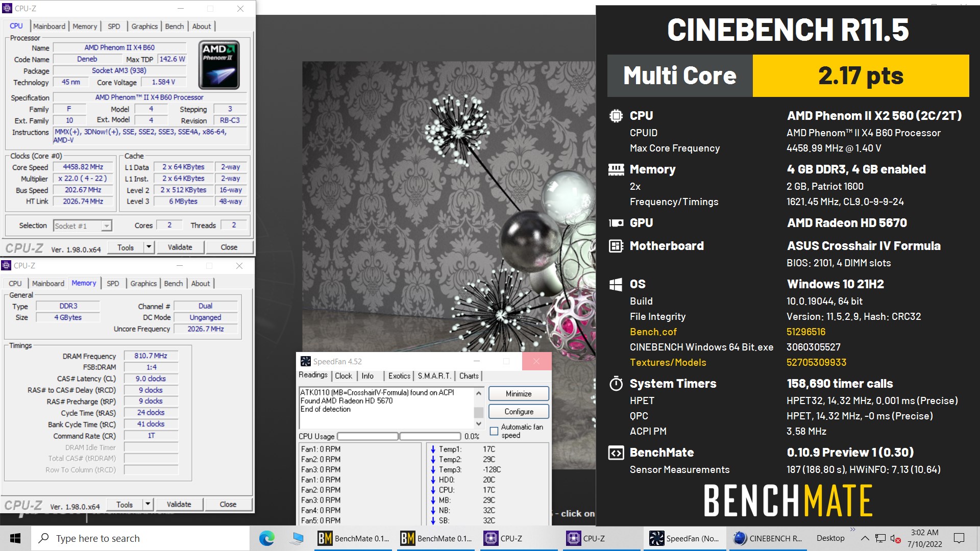
Task: Open Tools dropdown arrow in bottom CPU-Z
Action: click(148, 504)
